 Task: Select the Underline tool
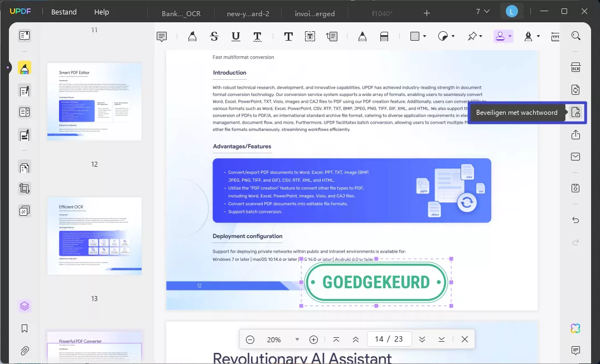[236, 36]
